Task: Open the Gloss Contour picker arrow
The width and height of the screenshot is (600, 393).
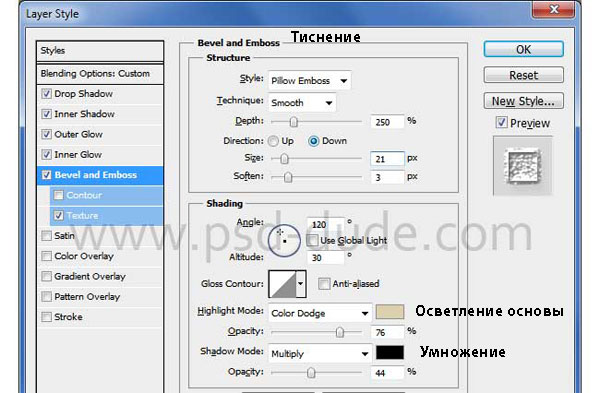Action: click(301, 284)
